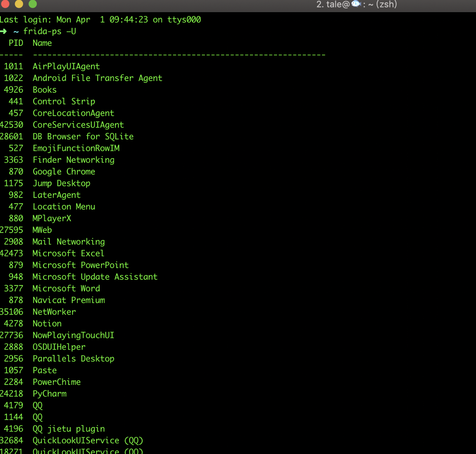Click 'Microsoft Update Assistant' process name
Viewport: 476px width, 454px height.
(95, 277)
